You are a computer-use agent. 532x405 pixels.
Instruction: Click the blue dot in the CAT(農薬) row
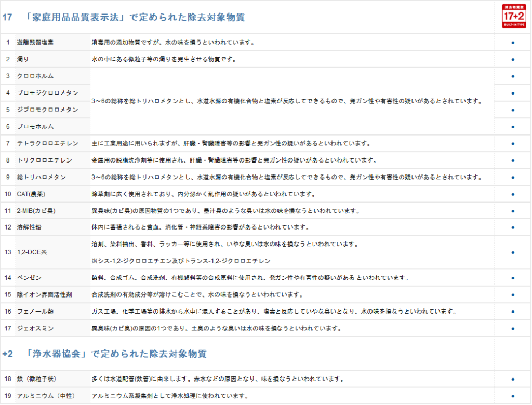513,194
